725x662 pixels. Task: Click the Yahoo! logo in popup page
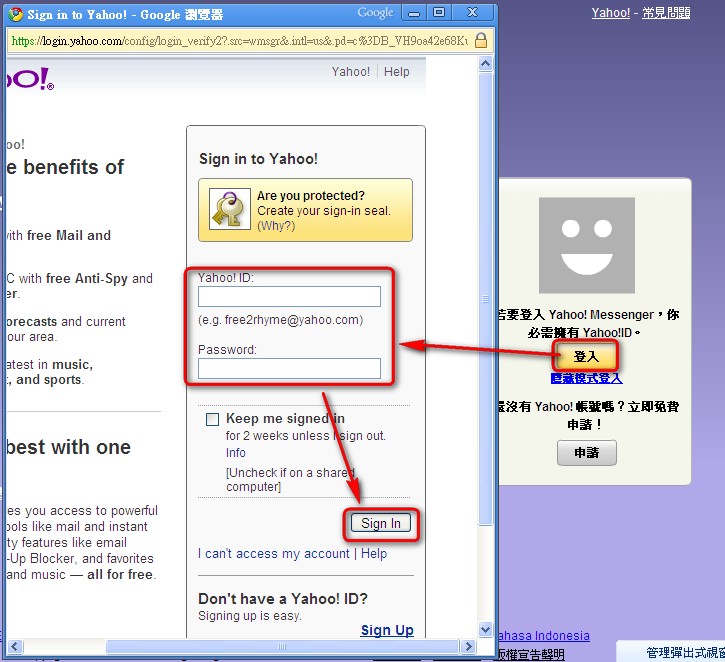[30, 79]
